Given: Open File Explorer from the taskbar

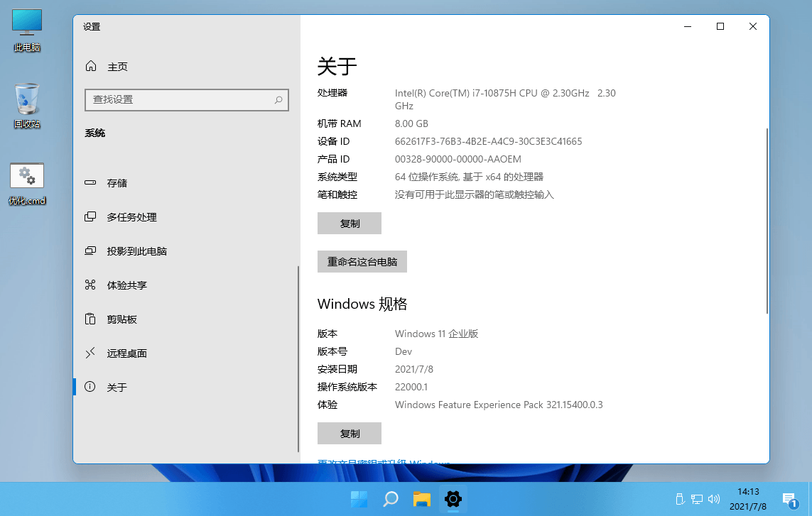Looking at the screenshot, I should tap(421, 499).
